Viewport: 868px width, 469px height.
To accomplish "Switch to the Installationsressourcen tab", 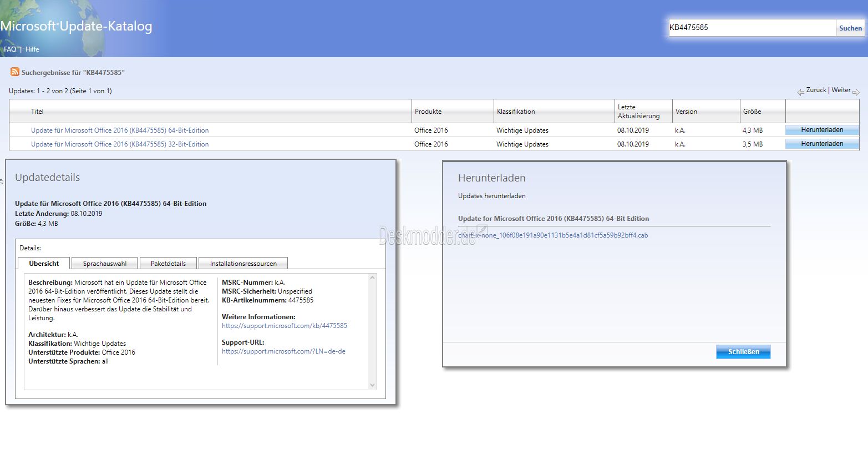I will (243, 264).
